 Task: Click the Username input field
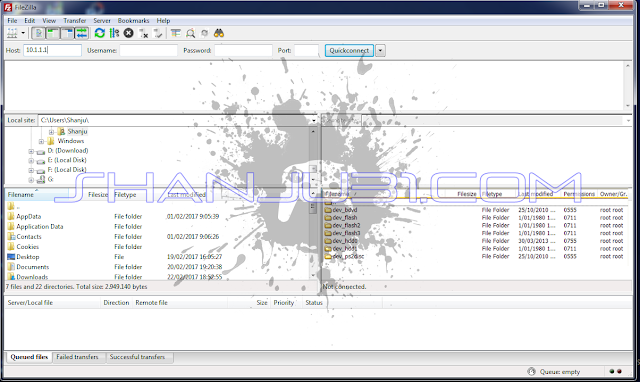(x=149, y=50)
